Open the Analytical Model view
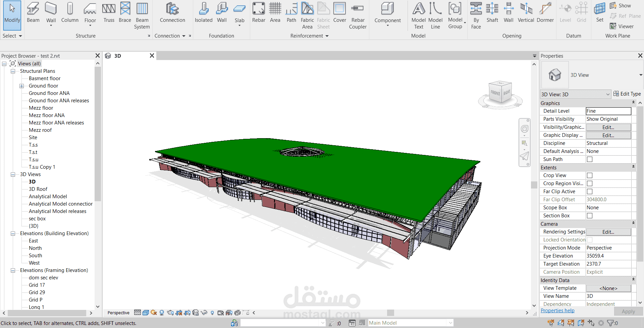 (x=48, y=197)
